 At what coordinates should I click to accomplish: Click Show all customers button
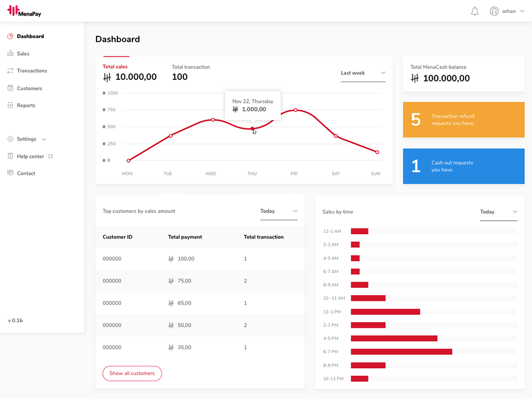pos(132,373)
